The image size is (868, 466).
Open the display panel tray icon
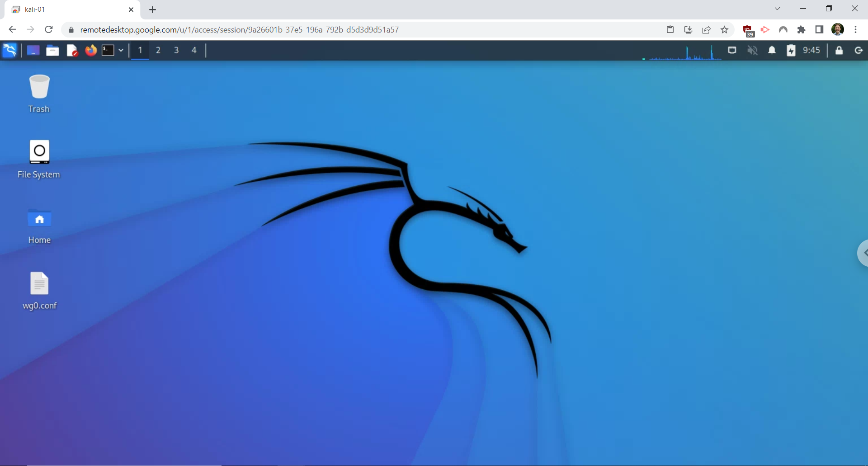tap(732, 50)
